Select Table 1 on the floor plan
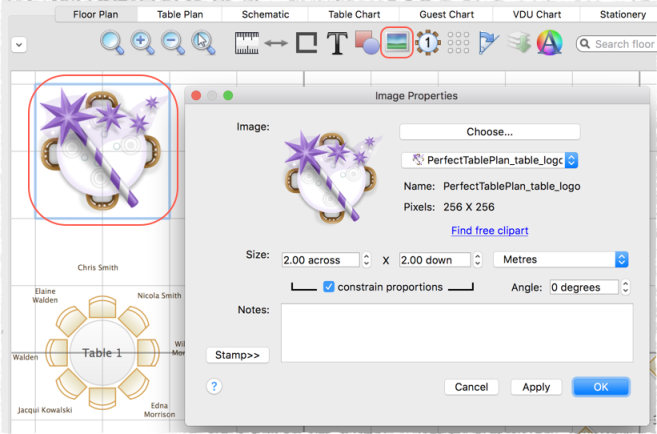 [102, 353]
